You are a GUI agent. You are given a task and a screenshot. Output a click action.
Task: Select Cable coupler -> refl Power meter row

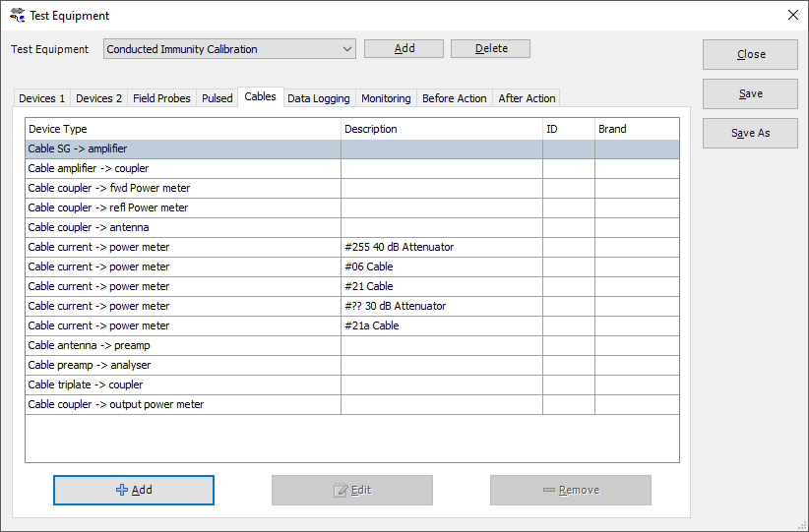(352, 207)
